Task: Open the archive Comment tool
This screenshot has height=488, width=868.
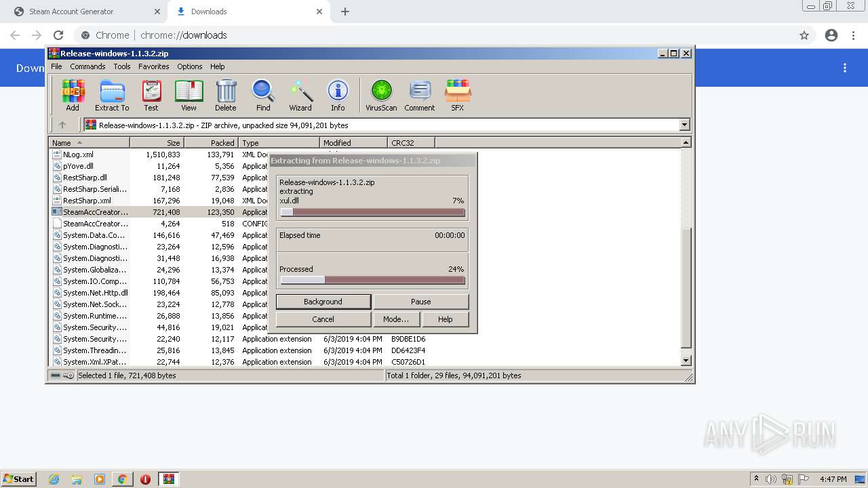Action: click(x=420, y=95)
